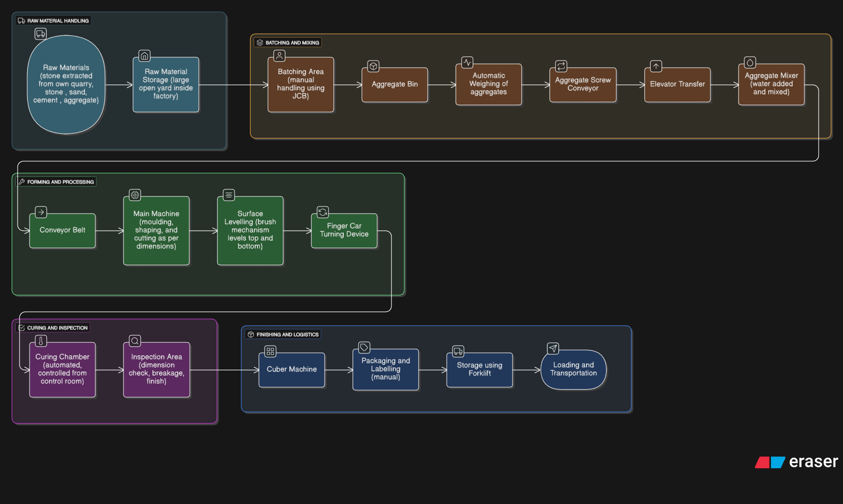Click the truck icon above Raw Materials node
The height and width of the screenshot is (504, 843).
(41, 34)
